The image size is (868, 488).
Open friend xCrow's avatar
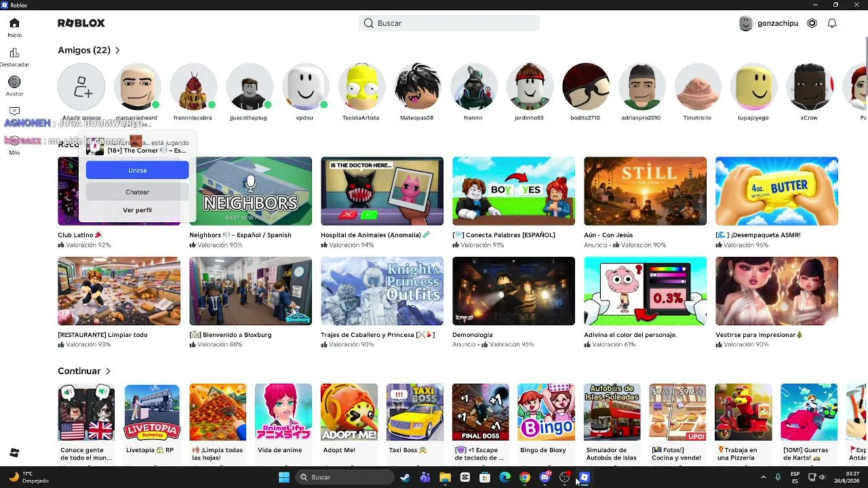[809, 87]
